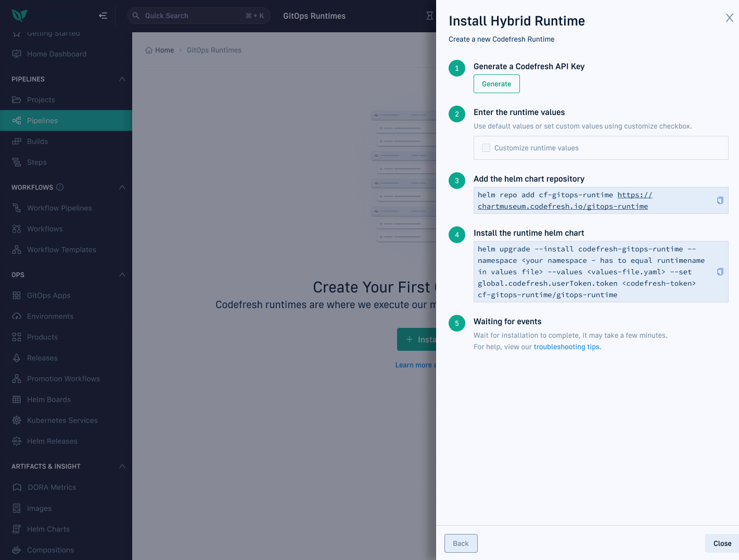Click the Helm Charts icon
This screenshot has width=739, height=560.
click(x=17, y=529)
